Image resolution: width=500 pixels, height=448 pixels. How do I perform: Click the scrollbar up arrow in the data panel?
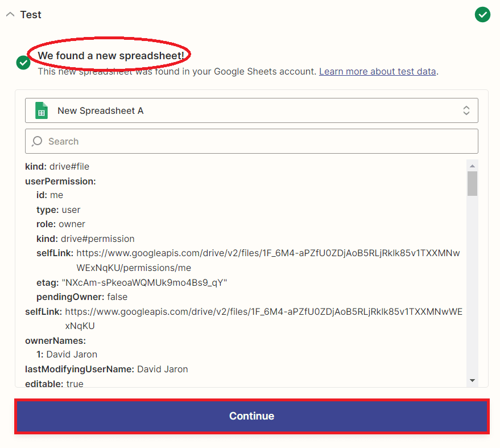pyautogui.click(x=472, y=166)
